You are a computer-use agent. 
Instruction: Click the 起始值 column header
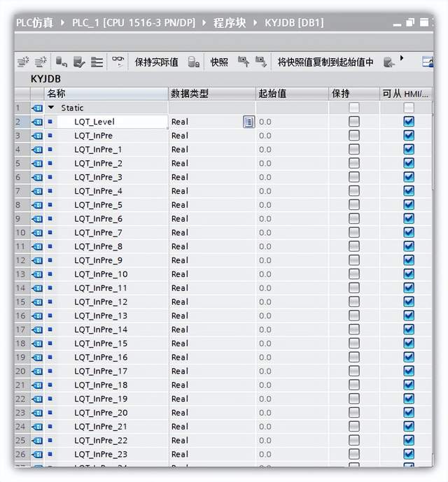(292, 94)
